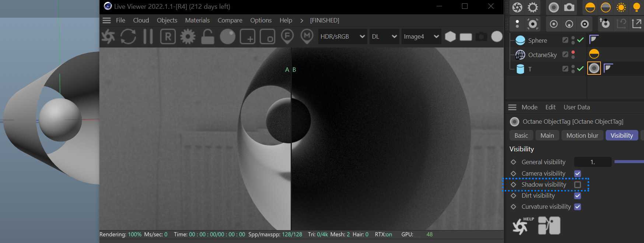Image resolution: width=644 pixels, height=243 pixels.
Task: Open the Octane settings gear in Live Viewer
Action: tap(188, 36)
